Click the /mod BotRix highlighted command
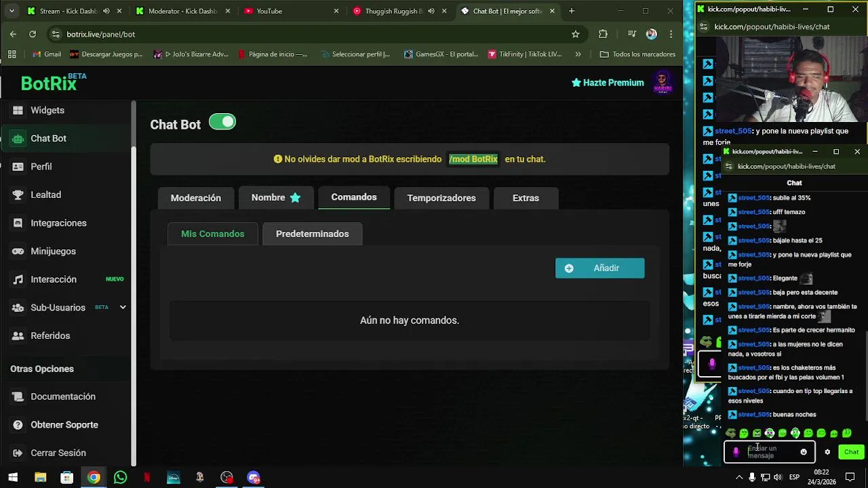 pyautogui.click(x=473, y=159)
